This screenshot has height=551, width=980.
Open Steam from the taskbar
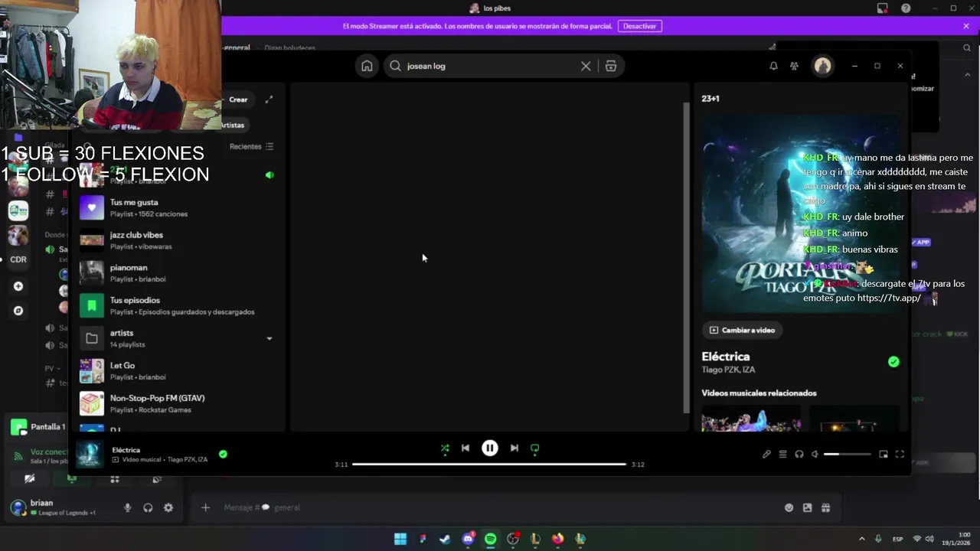445,539
